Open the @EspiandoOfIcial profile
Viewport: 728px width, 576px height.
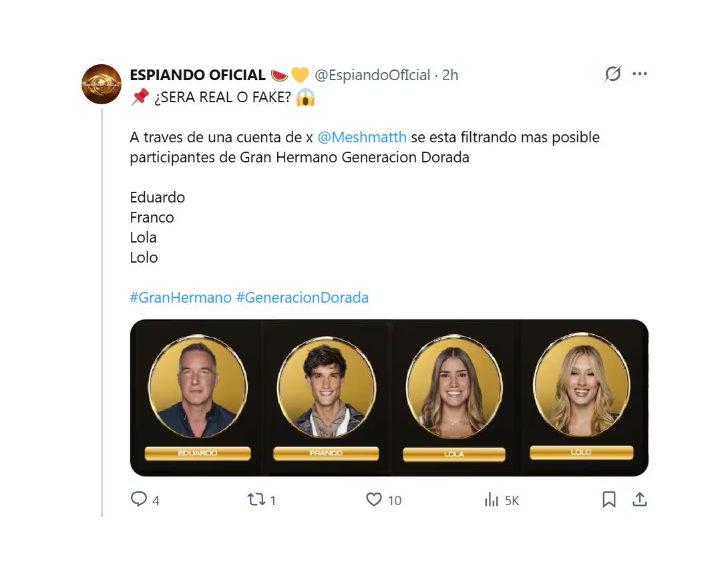pos(371,75)
